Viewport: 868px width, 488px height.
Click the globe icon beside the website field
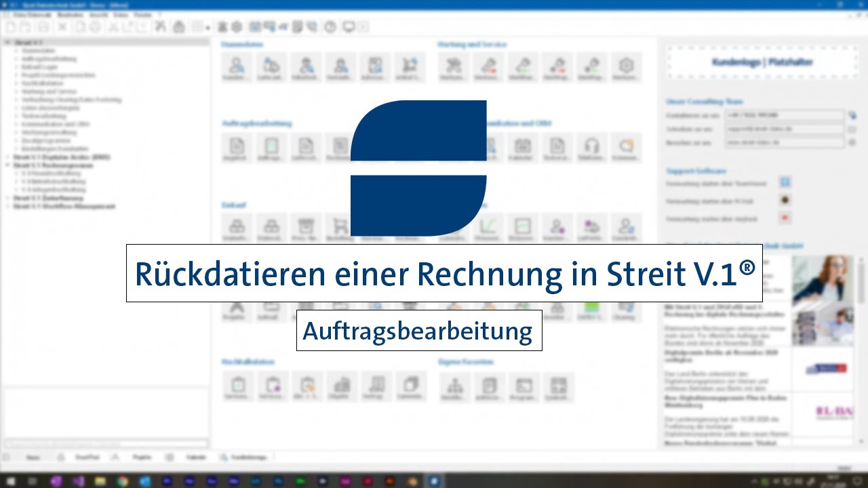[852, 142]
